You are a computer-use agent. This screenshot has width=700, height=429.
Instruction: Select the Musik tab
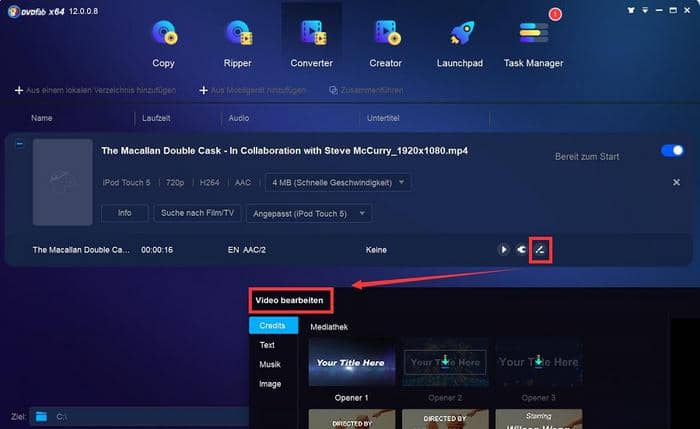(270, 364)
